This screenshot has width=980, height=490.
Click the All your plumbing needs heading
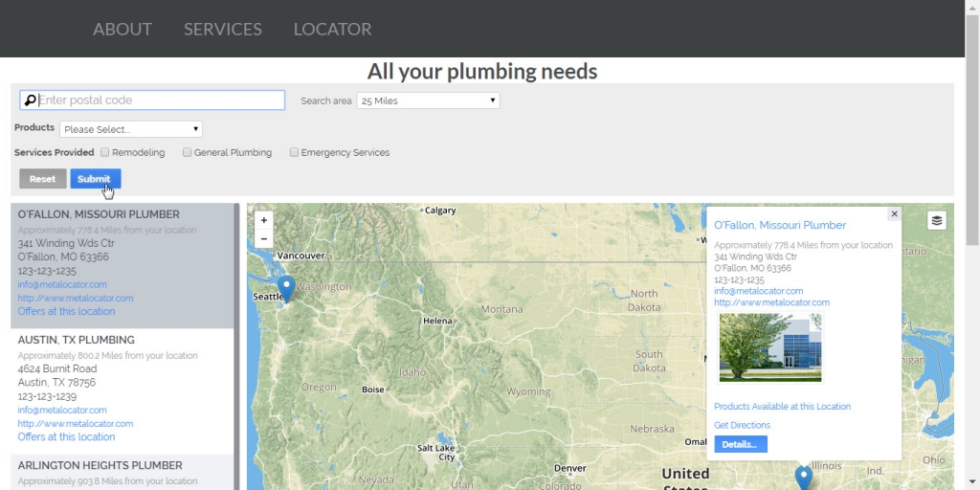(x=482, y=71)
